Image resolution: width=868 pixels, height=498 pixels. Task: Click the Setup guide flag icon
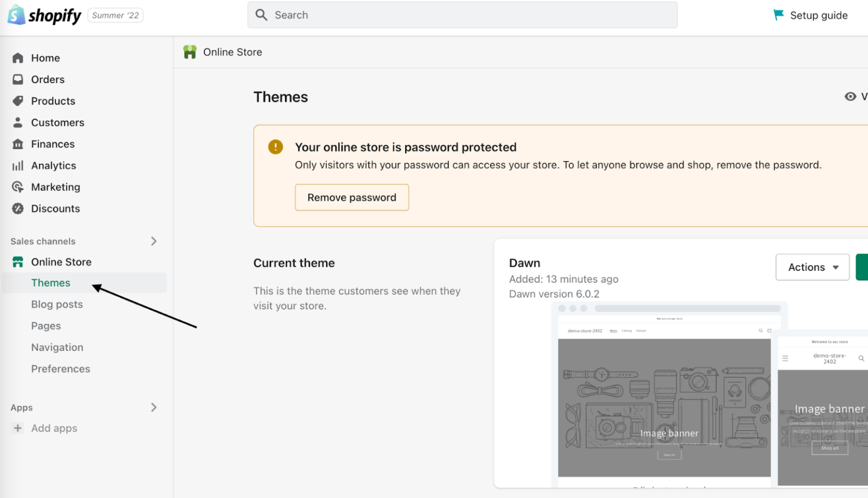pyautogui.click(x=778, y=15)
